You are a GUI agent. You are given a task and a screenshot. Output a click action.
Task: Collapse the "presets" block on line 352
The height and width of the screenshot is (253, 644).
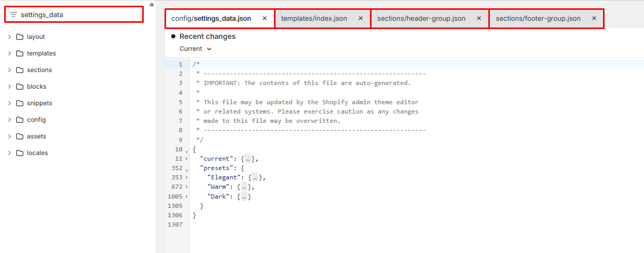click(x=186, y=168)
